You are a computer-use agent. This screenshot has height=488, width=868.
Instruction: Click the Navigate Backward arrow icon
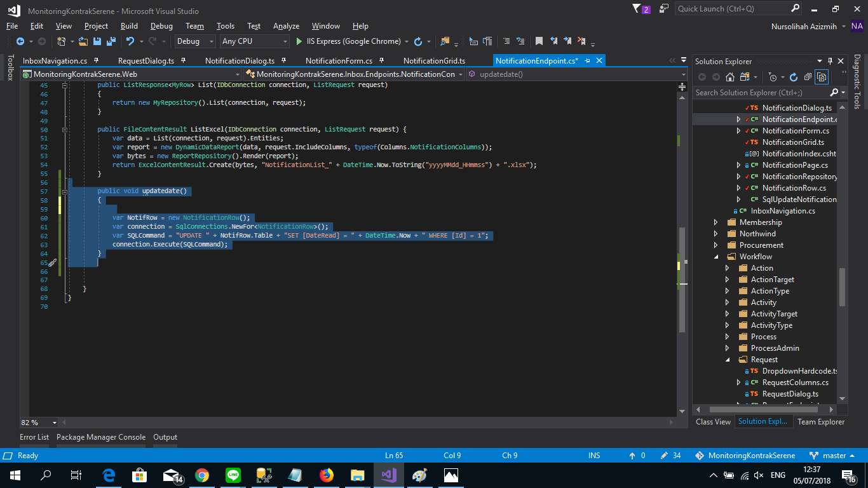(20, 41)
